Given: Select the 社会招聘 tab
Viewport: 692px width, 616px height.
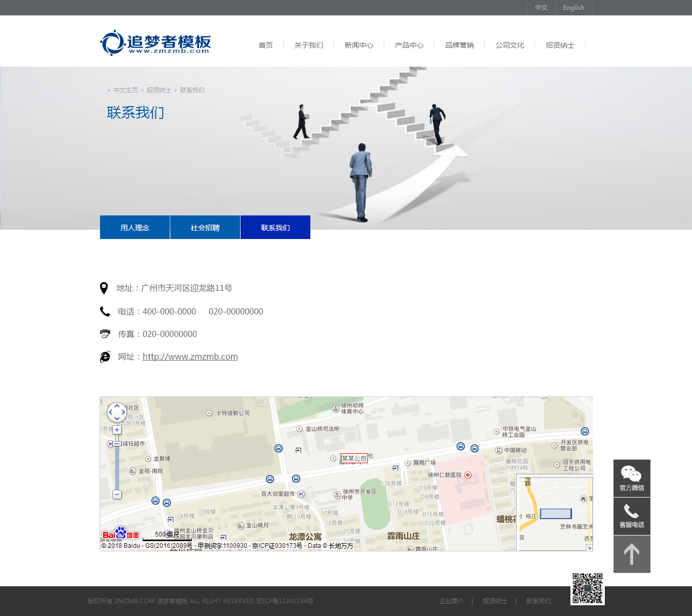Looking at the screenshot, I should tap(205, 227).
